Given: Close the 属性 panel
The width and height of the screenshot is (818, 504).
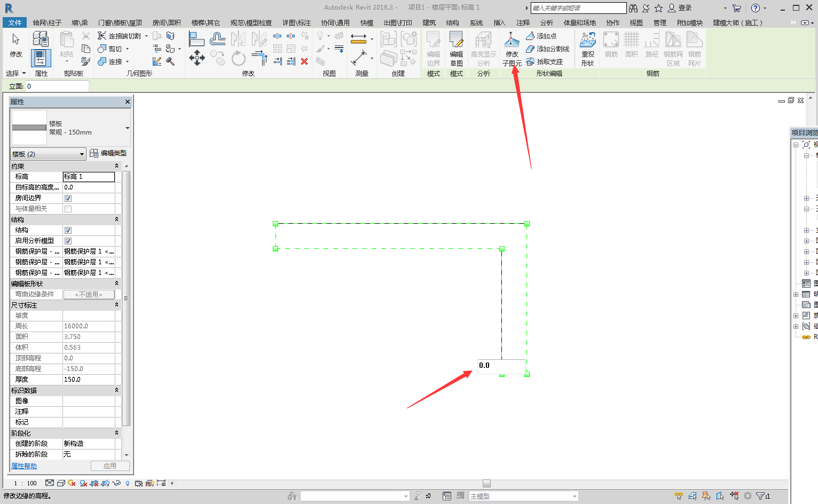Looking at the screenshot, I should click(127, 101).
